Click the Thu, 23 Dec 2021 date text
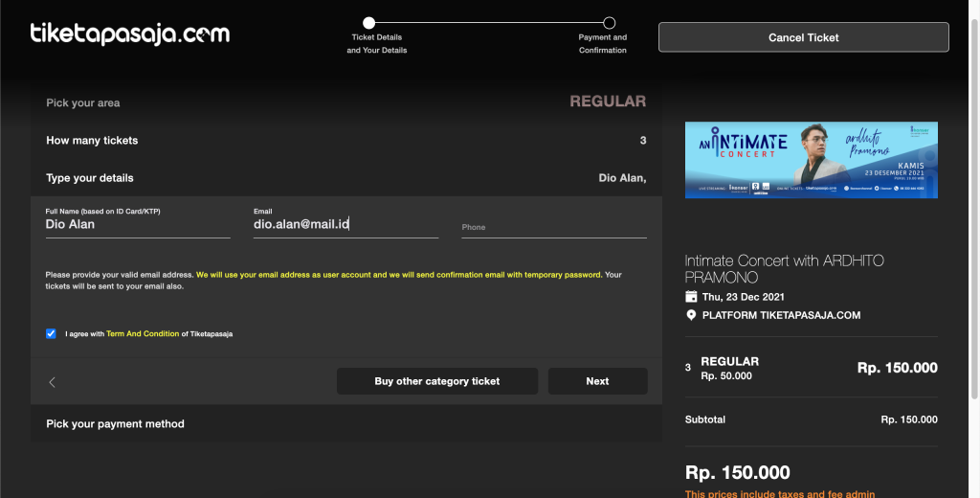The image size is (980, 498). coord(743,297)
